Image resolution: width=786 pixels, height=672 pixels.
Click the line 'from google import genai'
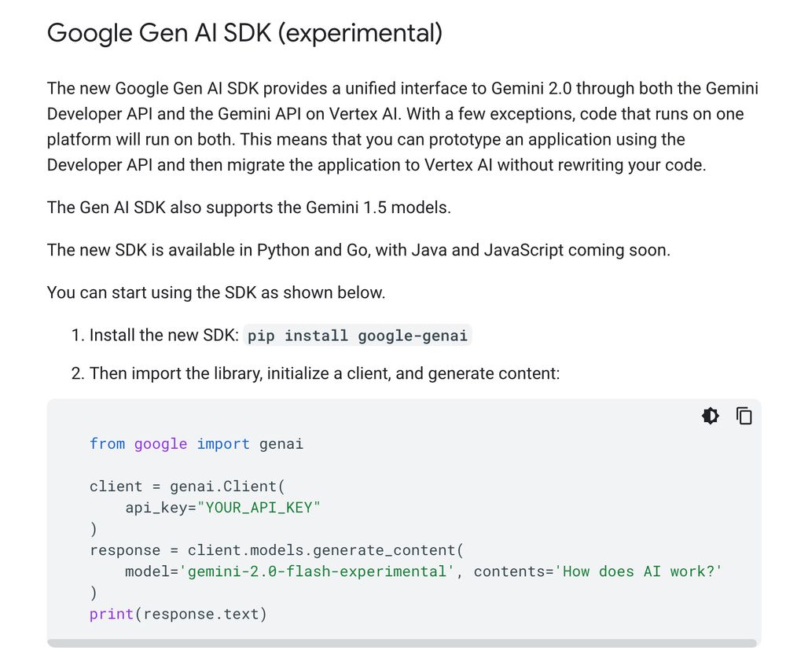click(x=196, y=444)
